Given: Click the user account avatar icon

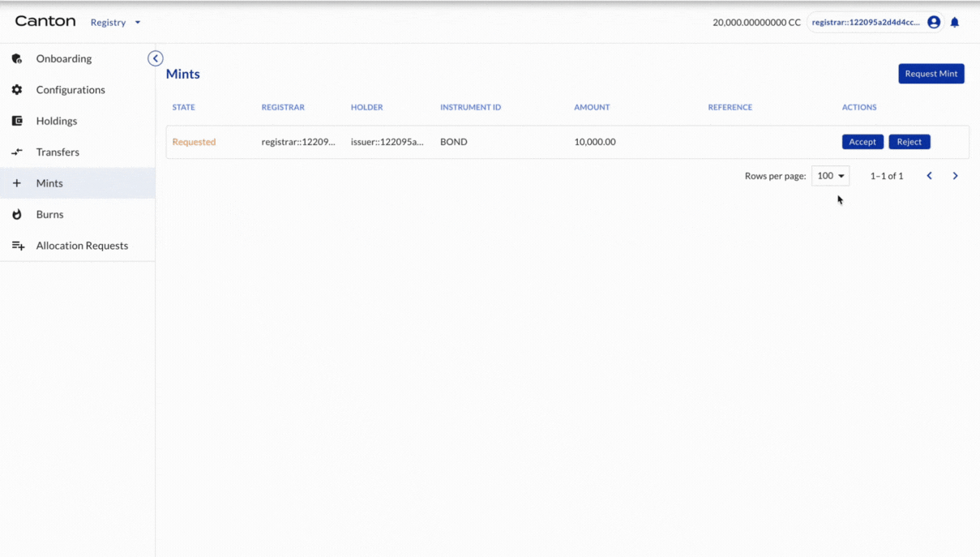Looking at the screenshot, I should pyautogui.click(x=934, y=23).
